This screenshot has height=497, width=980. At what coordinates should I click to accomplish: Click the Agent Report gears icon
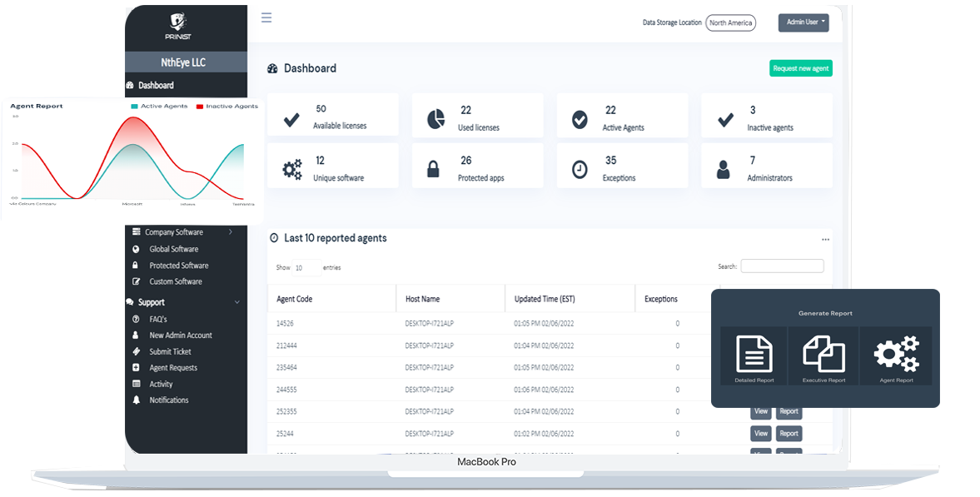point(896,354)
